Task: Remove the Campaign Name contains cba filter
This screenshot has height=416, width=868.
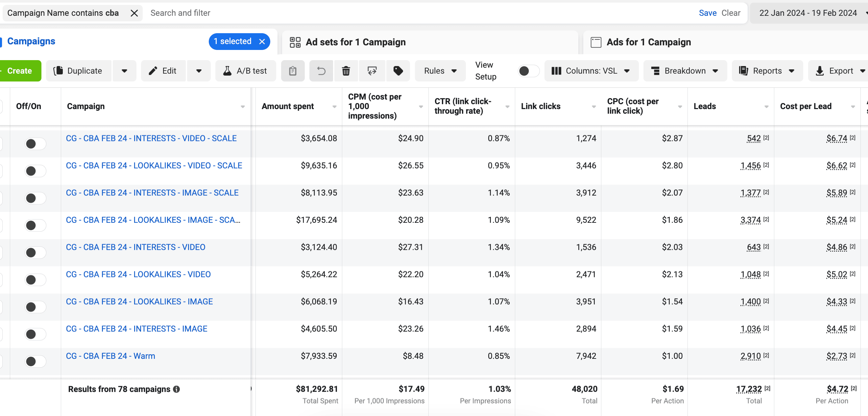Action: 134,13
